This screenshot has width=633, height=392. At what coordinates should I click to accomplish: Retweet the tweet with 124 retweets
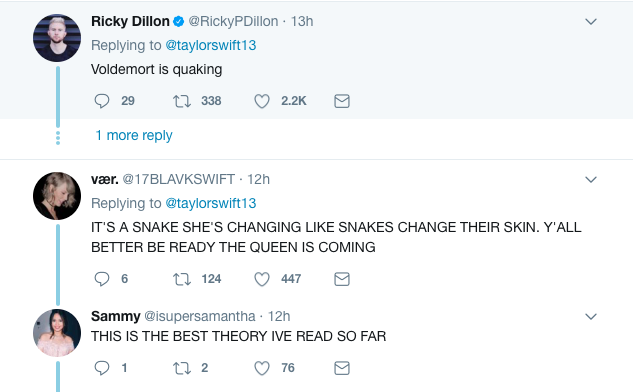pyautogui.click(x=182, y=279)
